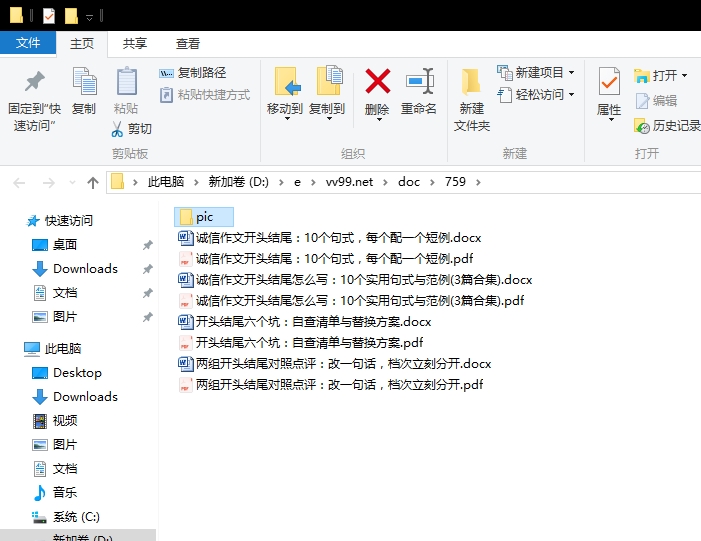701x541 pixels.
Task: Select 开头结尾六个坑：自查清单与替换方案.pdf
Action: 301,342
